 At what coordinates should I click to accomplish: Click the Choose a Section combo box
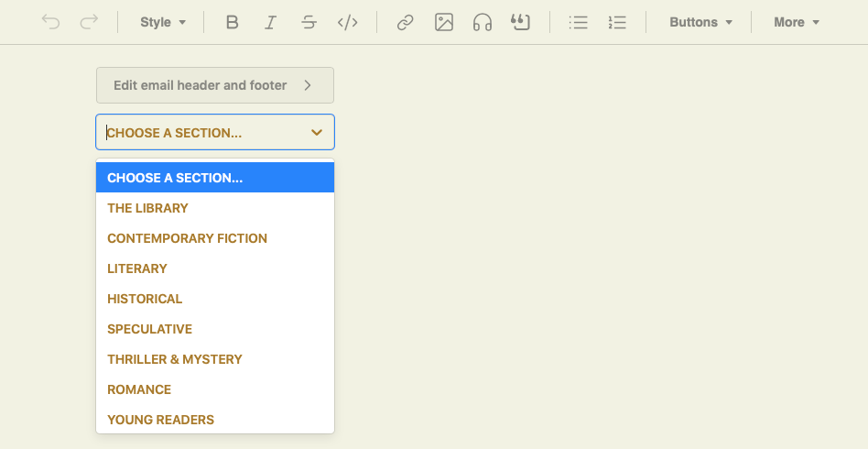215,132
